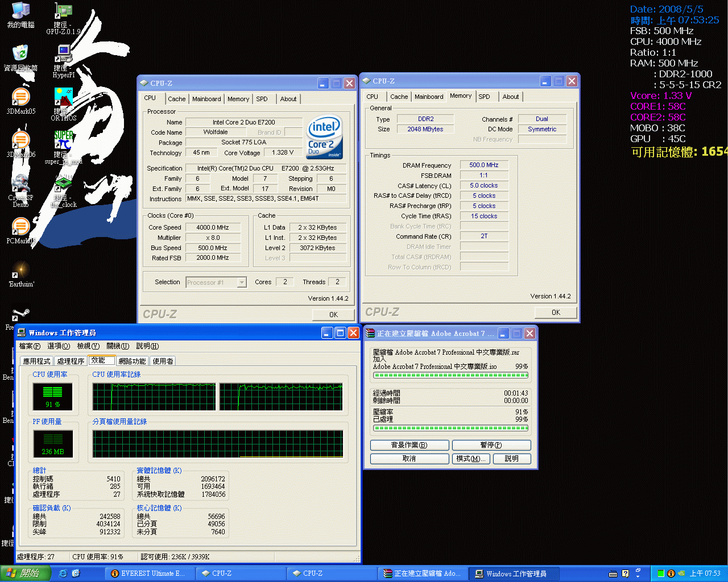
Task: Click the second quick launch browser icon
Action: click(x=76, y=573)
